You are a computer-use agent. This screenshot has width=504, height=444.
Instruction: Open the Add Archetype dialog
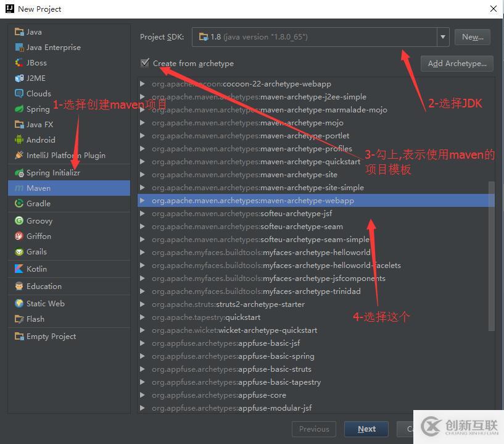(x=456, y=64)
